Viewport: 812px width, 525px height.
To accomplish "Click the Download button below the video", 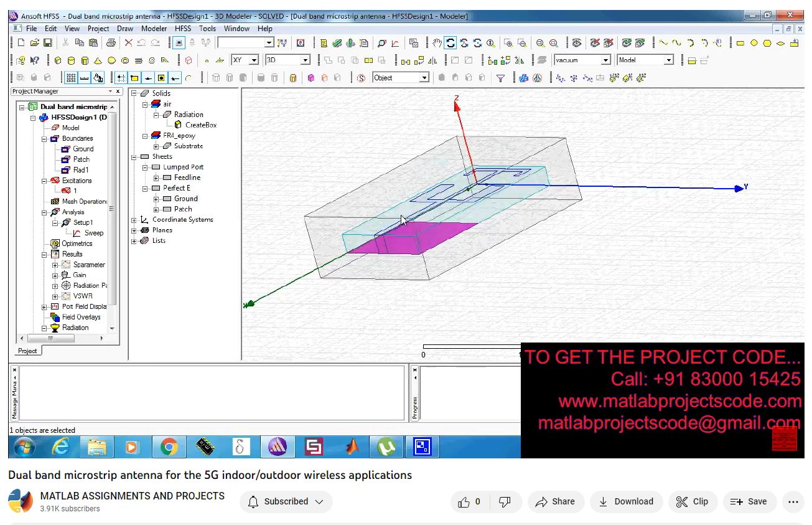I will (627, 501).
